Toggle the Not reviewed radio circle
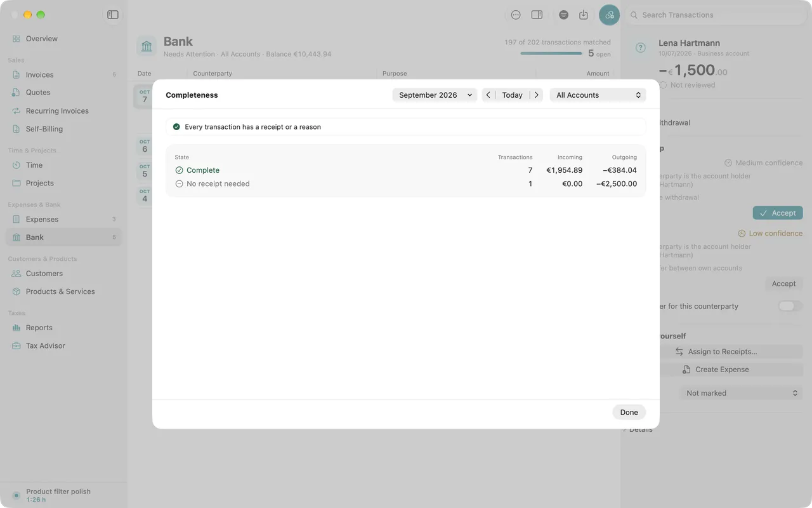 664,85
